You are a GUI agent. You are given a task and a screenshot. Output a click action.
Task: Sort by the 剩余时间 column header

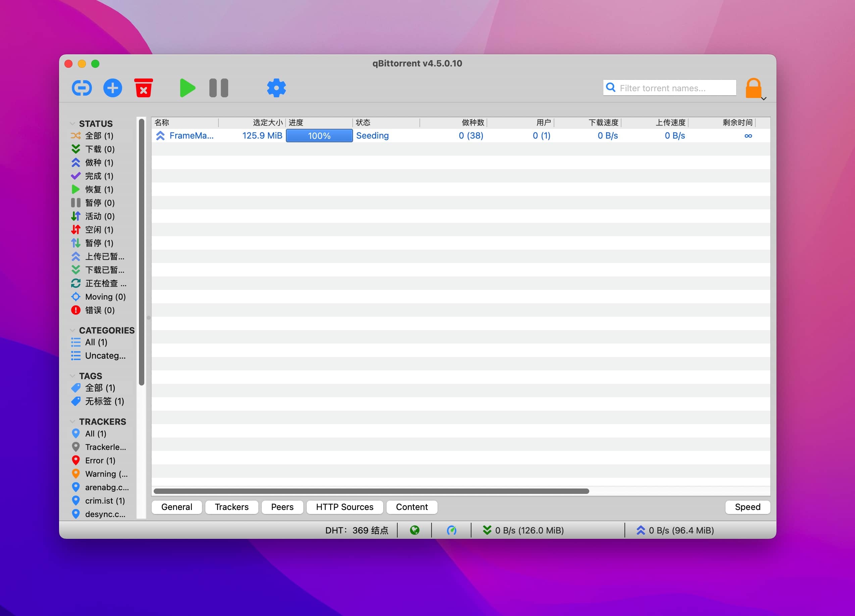coord(721,122)
